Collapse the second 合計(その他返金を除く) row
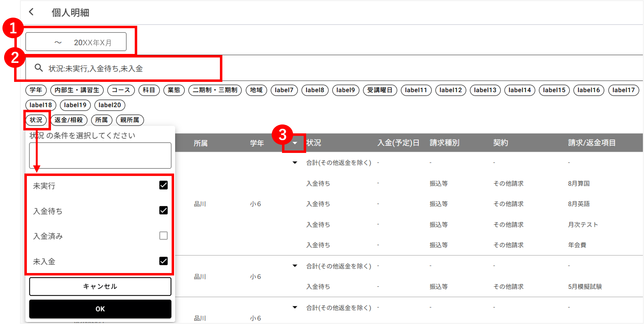The height and width of the screenshot is (324, 644). [x=295, y=266]
